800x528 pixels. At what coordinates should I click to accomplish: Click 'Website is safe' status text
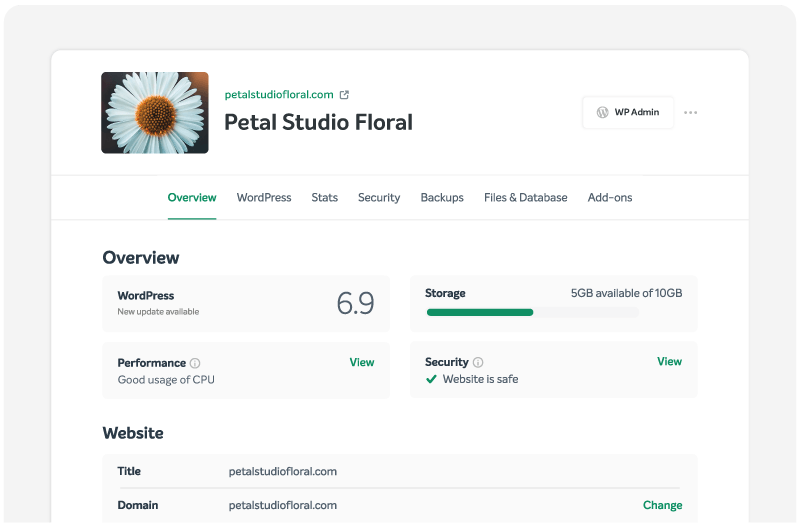tap(480, 379)
